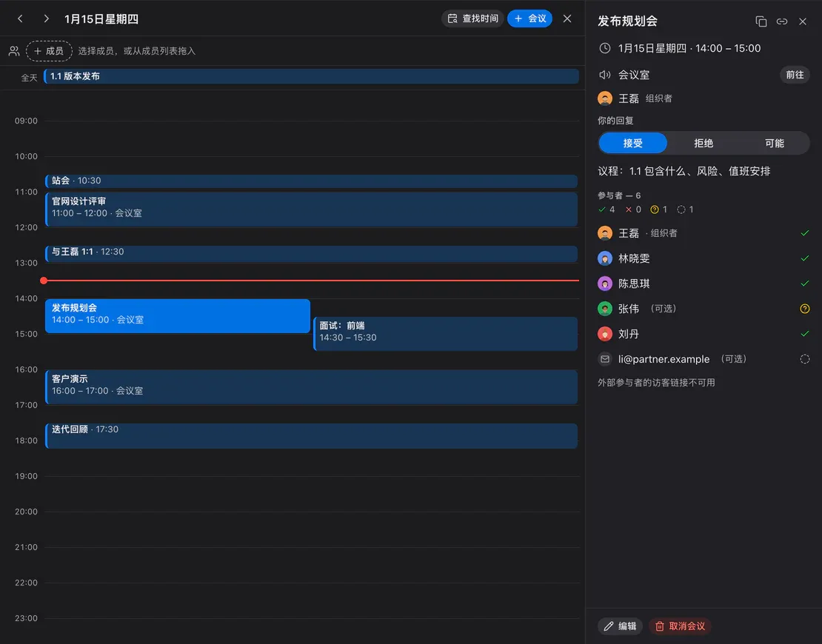
Task: Click the tentative count icon showing 1
Action: (654, 209)
